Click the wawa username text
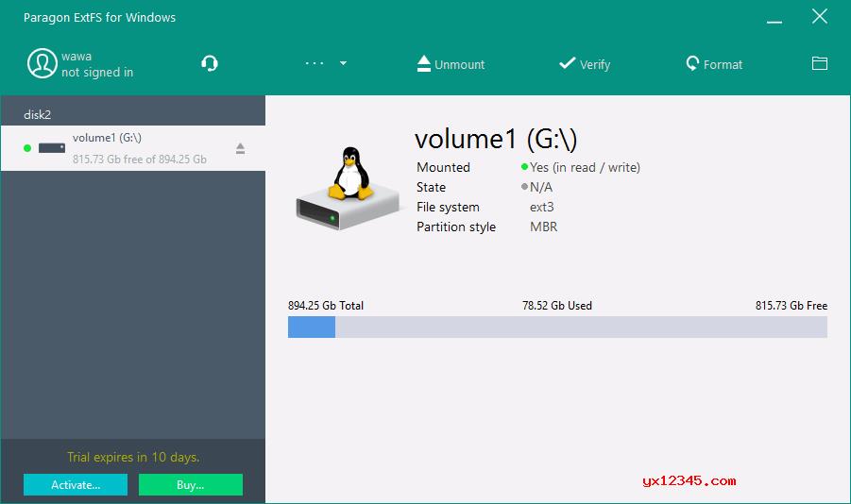 click(x=77, y=57)
